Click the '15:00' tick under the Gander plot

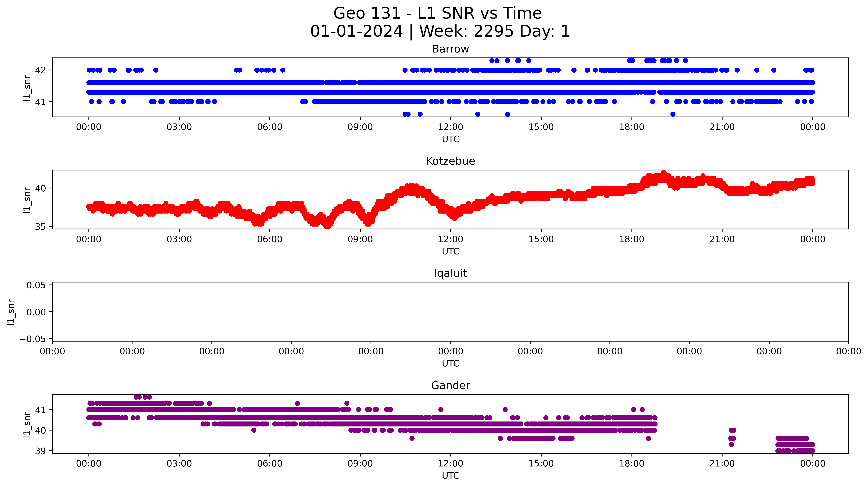click(541, 463)
